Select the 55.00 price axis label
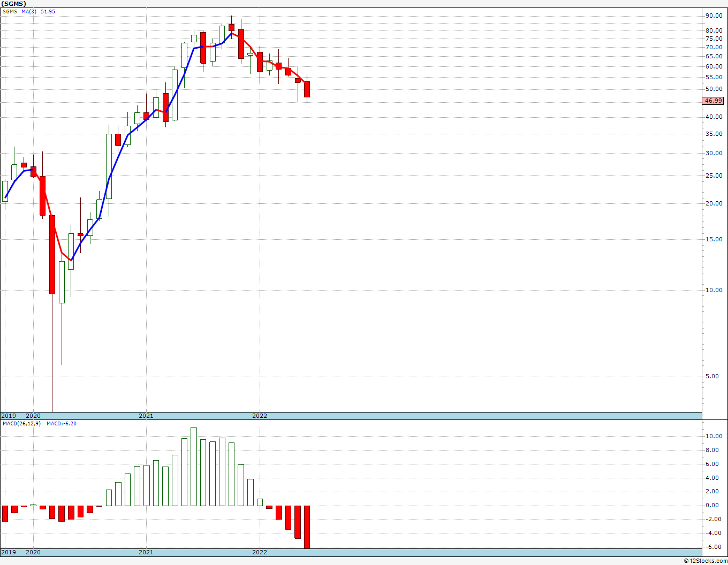This screenshot has height=565, width=728. [714, 78]
